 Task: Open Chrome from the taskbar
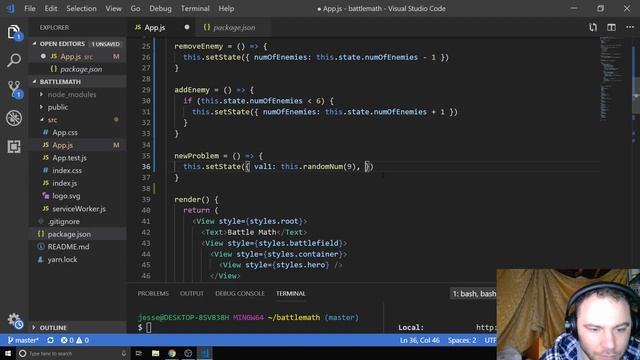click(x=172, y=353)
